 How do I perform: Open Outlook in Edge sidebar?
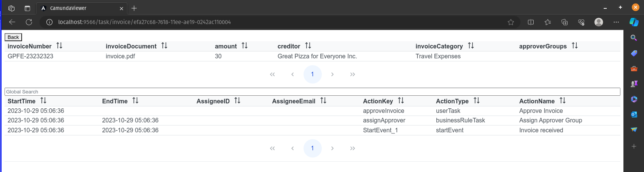pos(634,114)
